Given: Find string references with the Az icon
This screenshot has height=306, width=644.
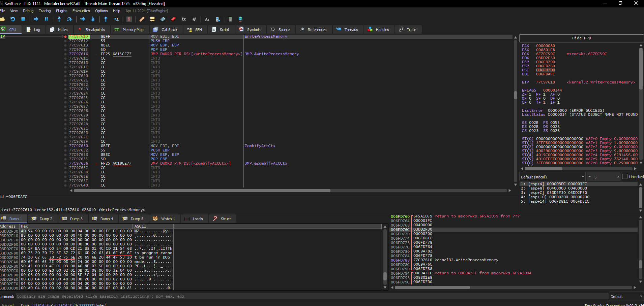Looking at the screenshot, I should tap(207, 19).
